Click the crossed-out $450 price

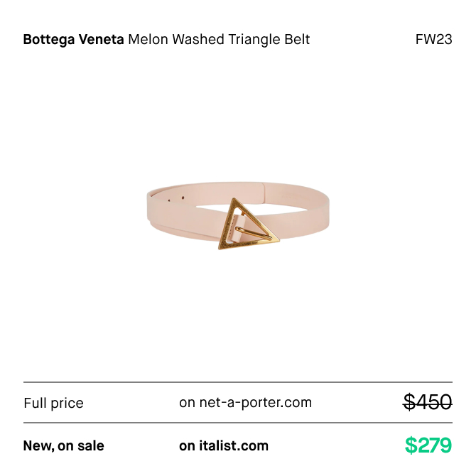(x=428, y=402)
